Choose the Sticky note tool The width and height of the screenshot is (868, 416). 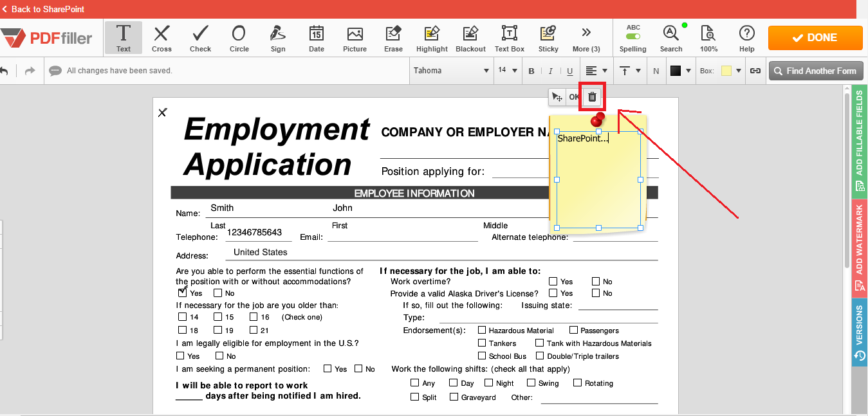[548, 38]
